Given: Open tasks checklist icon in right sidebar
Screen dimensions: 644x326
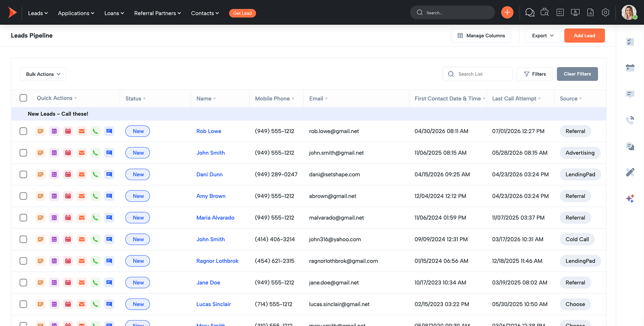Looking at the screenshot, I should tap(630, 42).
